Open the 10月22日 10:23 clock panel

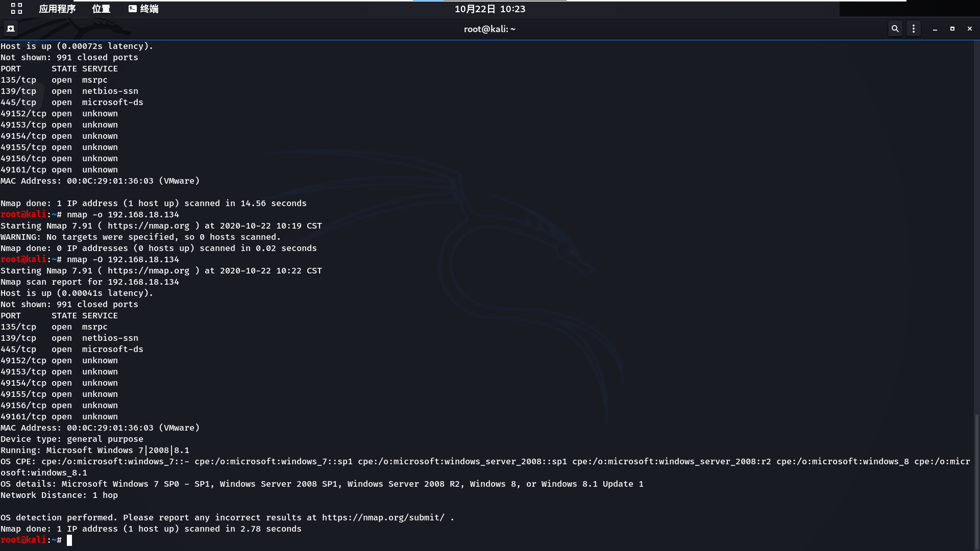(x=489, y=9)
